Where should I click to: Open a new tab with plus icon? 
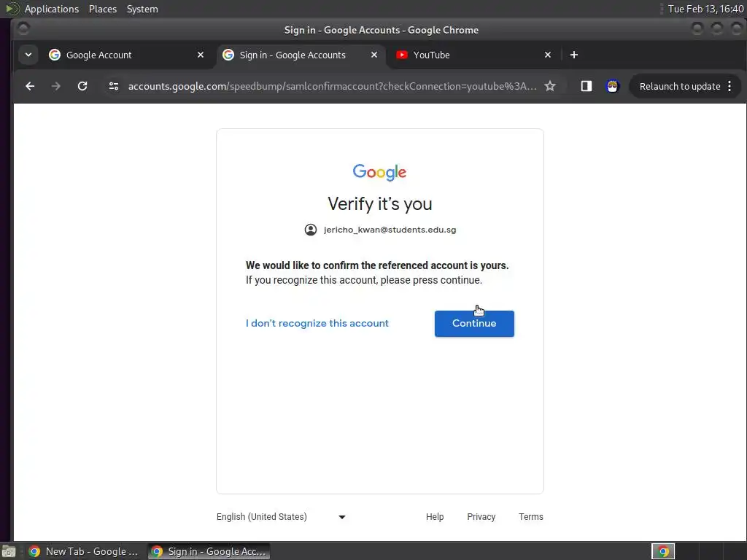(x=574, y=55)
